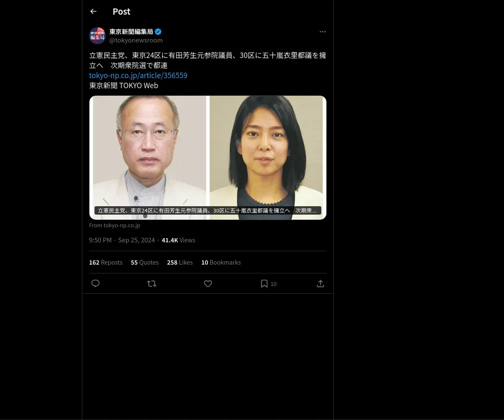Click the reply speech bubble icon
This screenshot has width=504, height=420.
[95, 283]
